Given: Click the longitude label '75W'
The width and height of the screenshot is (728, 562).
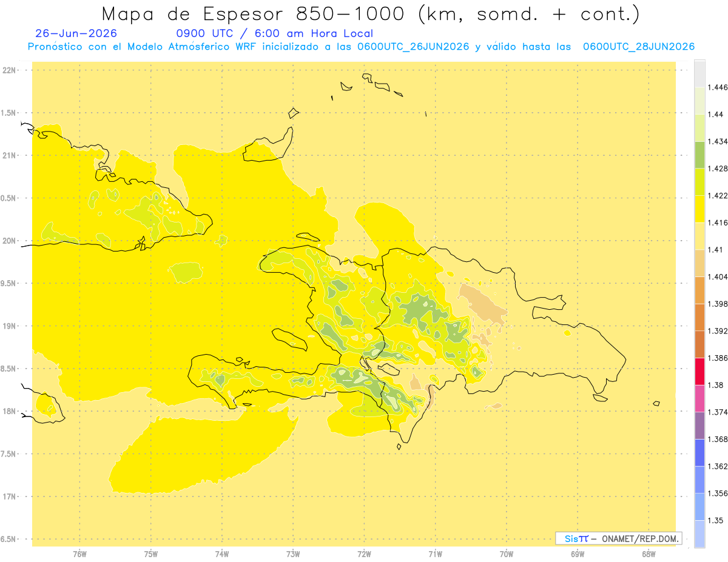Looking at the screenshot, I should pos(150,554).
